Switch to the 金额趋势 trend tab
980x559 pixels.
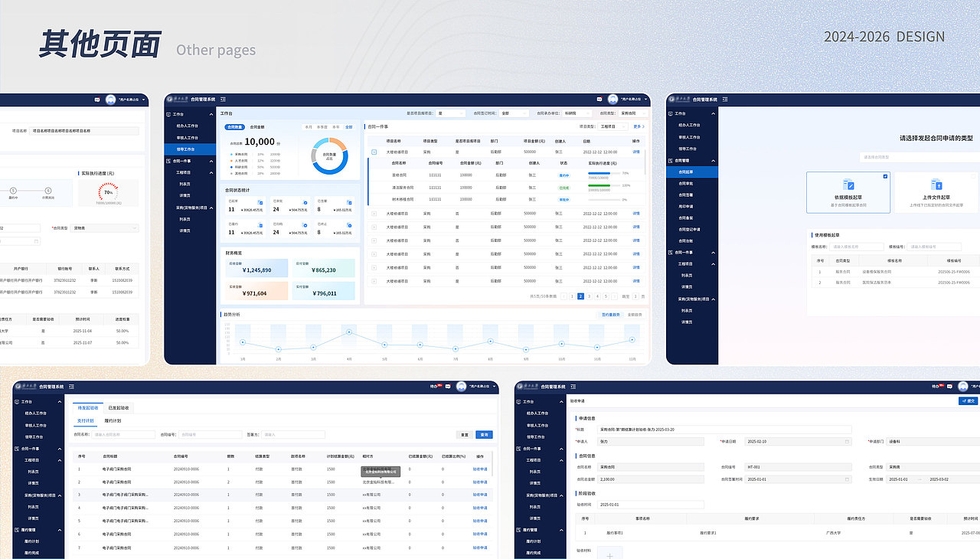tap(635, 315)
